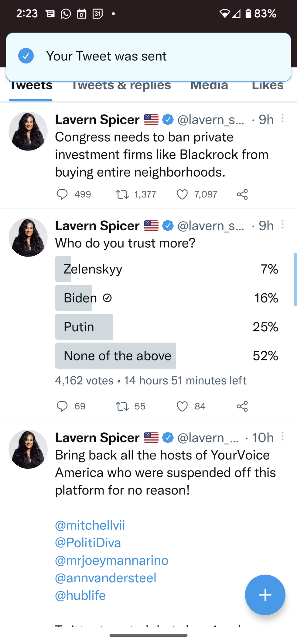Retweet the Blackrock neighborhoods tweet
This screenshot has height=644, width=297.
pyautogui.click(x=122, y=194)
